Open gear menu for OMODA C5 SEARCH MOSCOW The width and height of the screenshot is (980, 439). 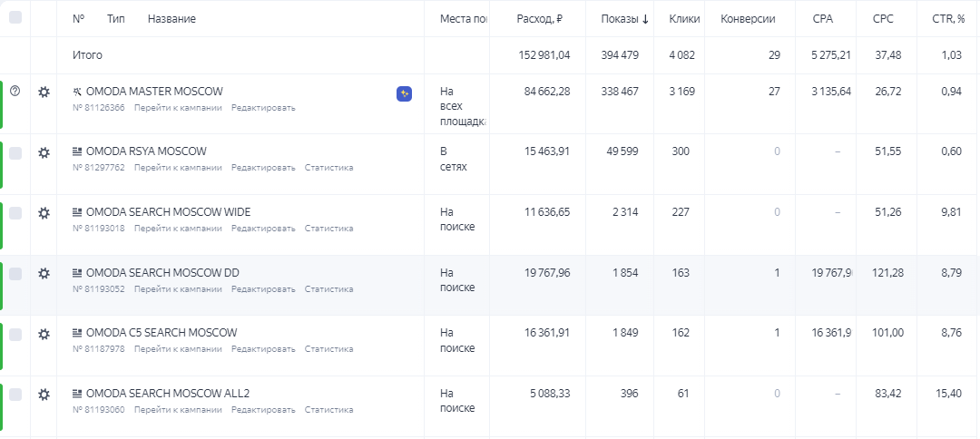click(x=44, y=334)
